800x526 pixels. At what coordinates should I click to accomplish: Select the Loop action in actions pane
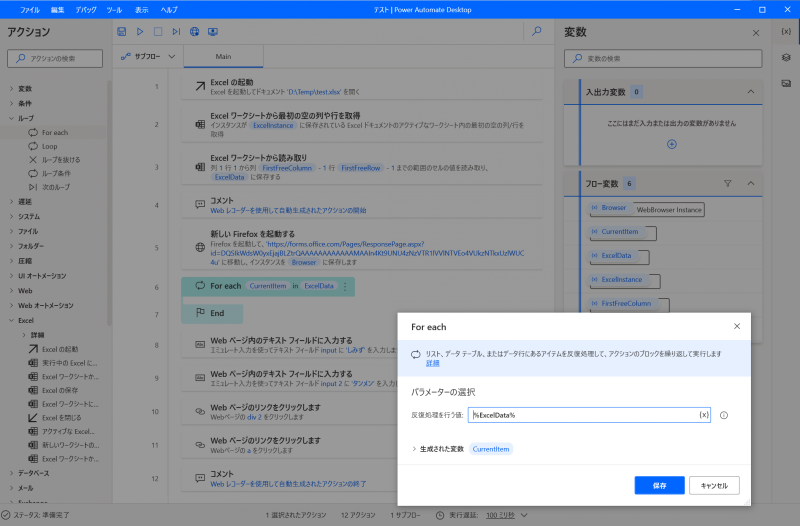point(49,146)
